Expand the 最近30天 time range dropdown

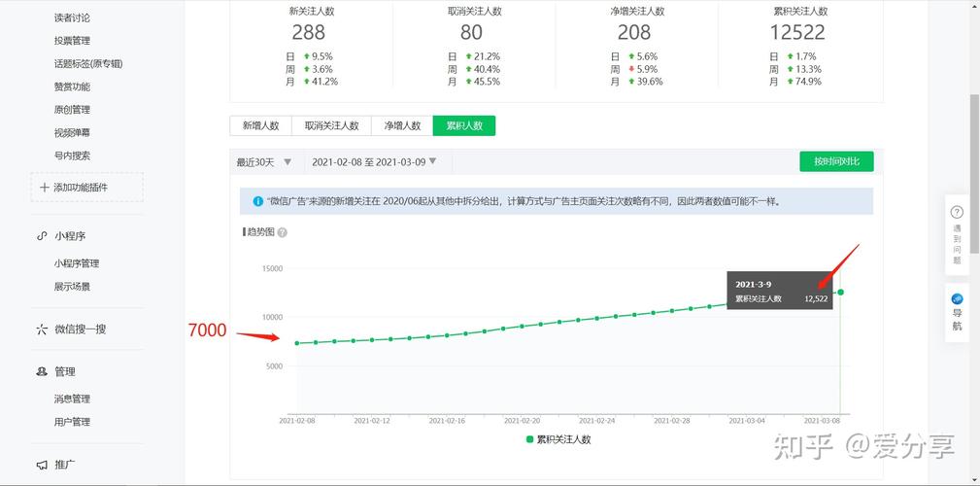[x=287, y=161]
